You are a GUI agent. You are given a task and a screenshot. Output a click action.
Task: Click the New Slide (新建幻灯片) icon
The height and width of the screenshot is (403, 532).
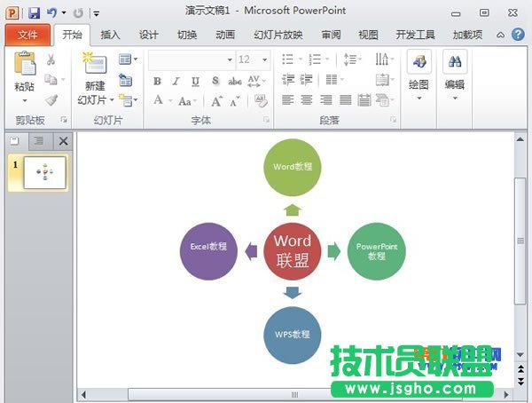click(95, 63)
